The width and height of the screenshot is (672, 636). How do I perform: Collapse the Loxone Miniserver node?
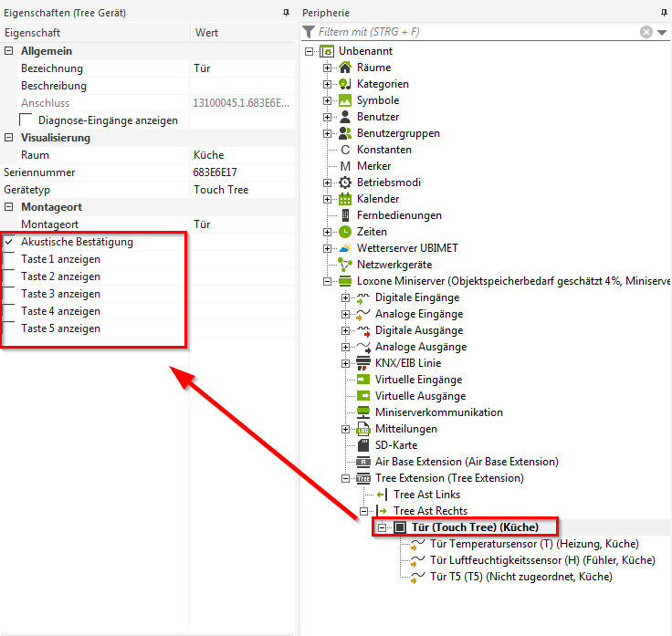tap(327, 281)
